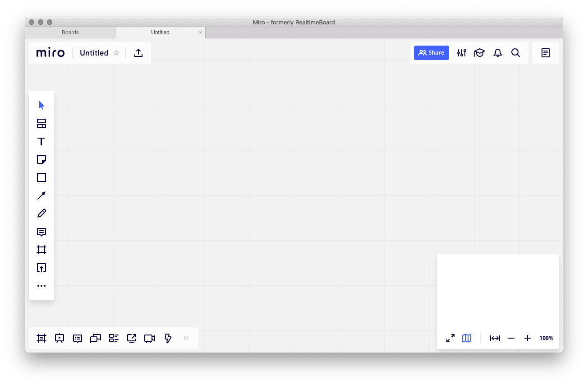Select the Frame tool in left toolbar
The width and height of the screenshot is (588, 386).
[41, 250]
